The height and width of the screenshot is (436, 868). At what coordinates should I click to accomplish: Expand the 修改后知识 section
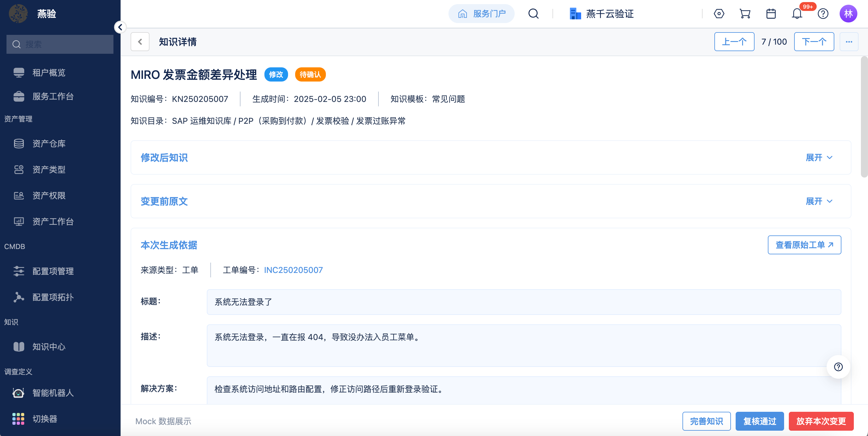tap(819, 158)
